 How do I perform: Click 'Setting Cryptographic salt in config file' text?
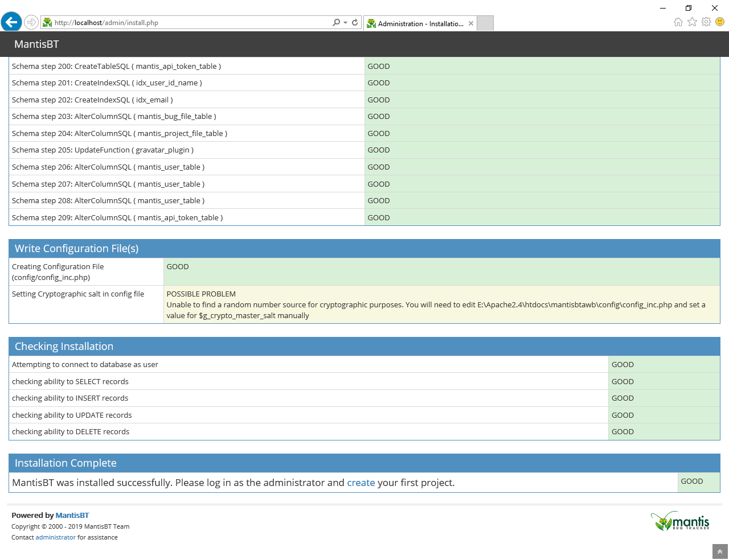click(78, 294)
